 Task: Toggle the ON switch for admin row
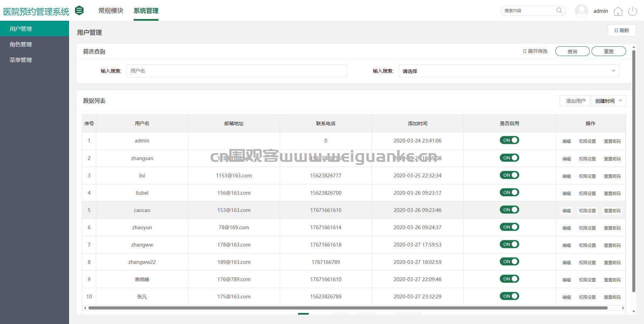[x=509, y=140]
